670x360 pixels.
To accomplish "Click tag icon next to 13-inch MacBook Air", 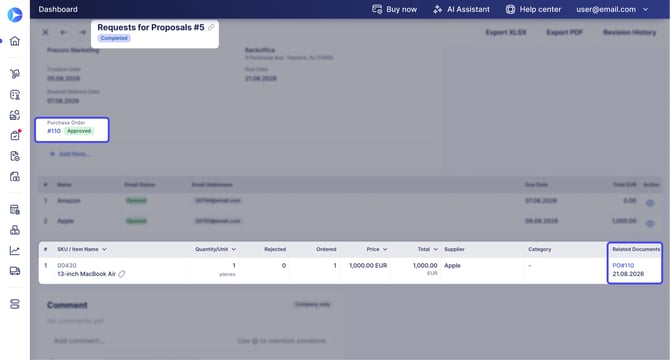I will pos(122,274).
